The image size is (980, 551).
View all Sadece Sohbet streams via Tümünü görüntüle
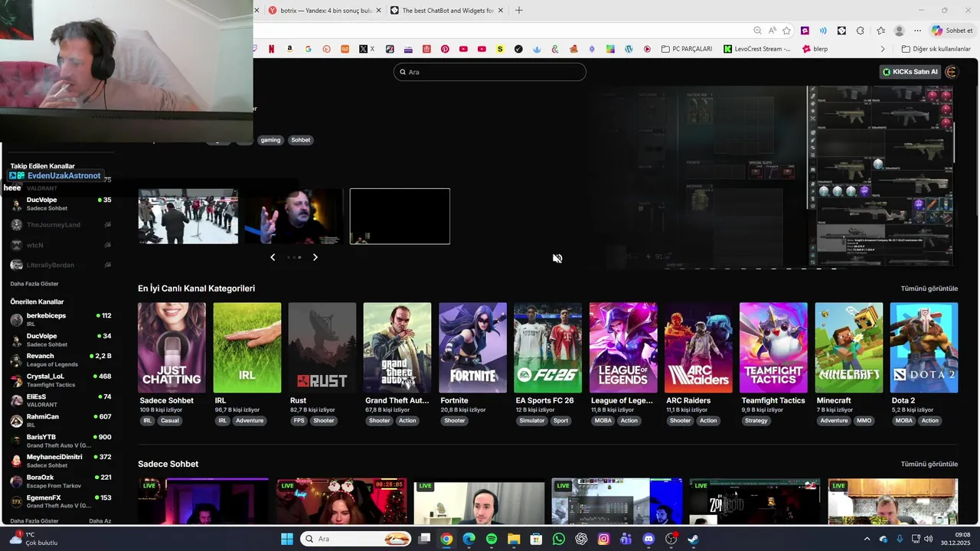[929, 464]
